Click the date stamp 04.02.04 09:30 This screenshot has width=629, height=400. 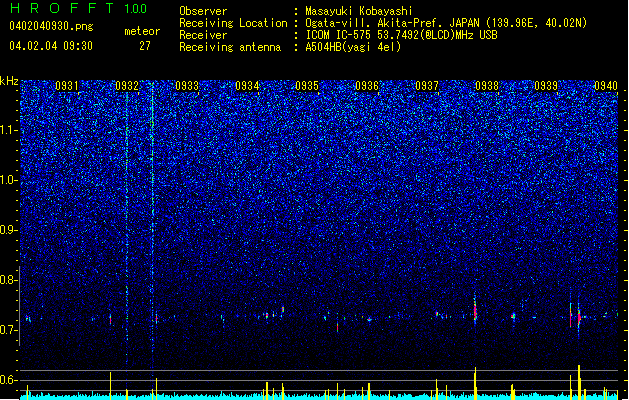51,46
